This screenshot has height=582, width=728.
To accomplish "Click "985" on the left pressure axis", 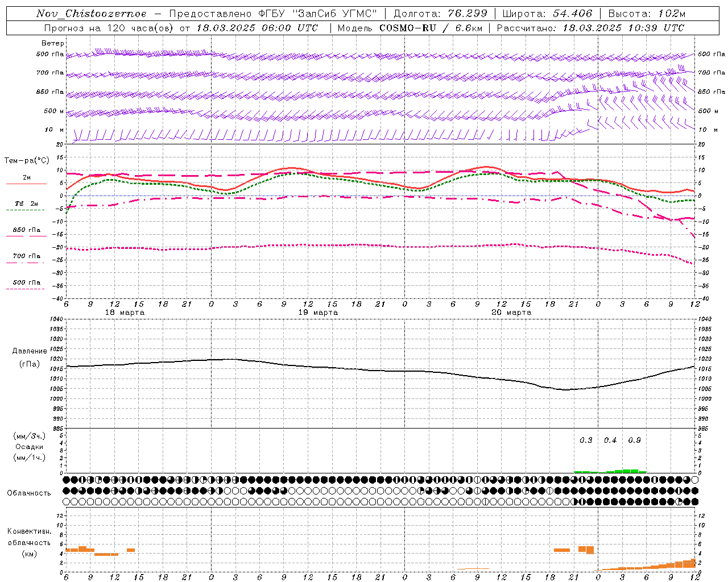I will 57,429.
